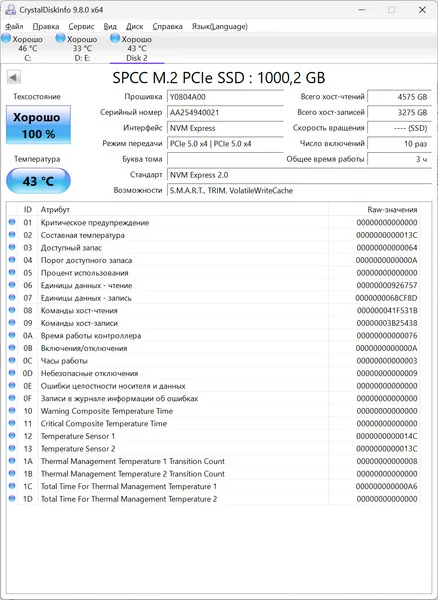Click the raw value 0000003B25438
This screenshot has width=438, height=600.
(387, 323)
